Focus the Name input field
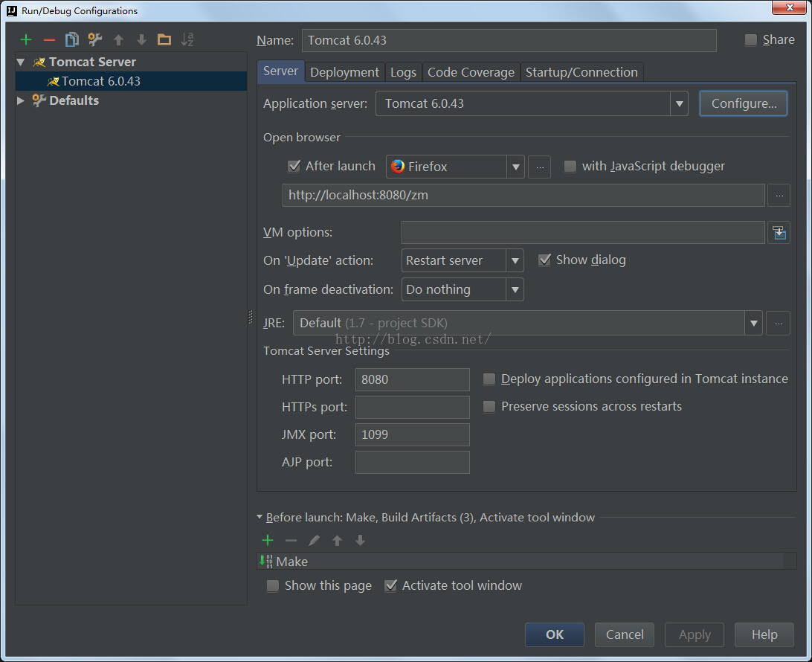Image resolution: width=812 pixels, height=662 pixels. [x=509, y=40]
